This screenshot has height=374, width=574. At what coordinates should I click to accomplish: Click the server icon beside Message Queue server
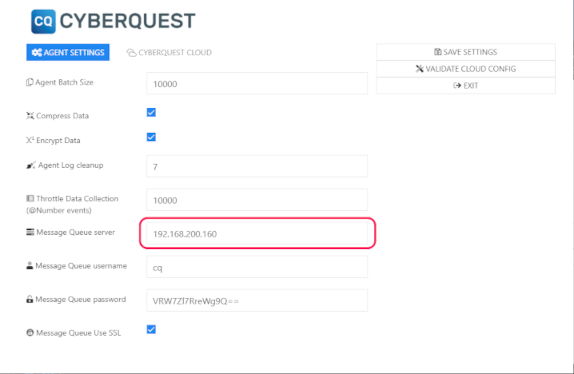(x=30, y=232)
